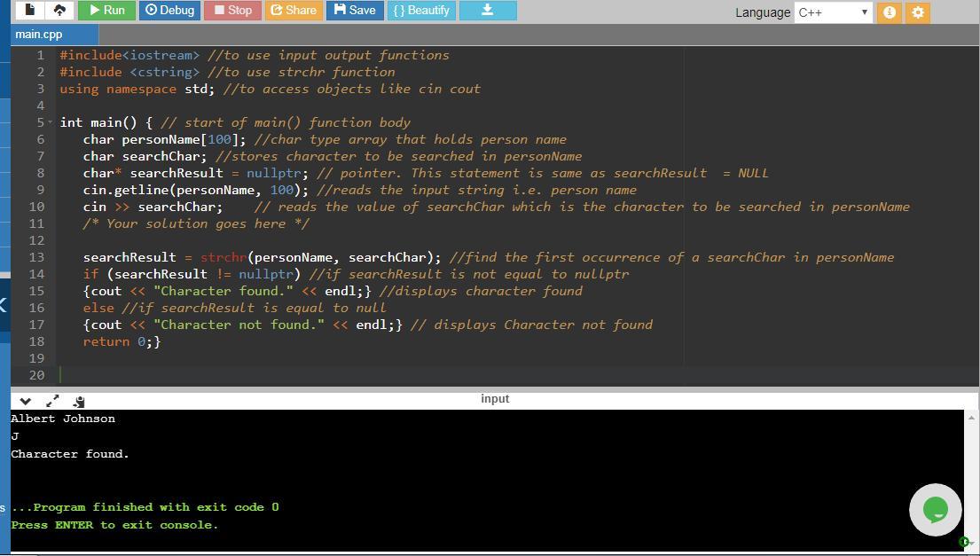The image size is (980, 556).
Task: Collapse the main() function fold arrow
Action: [x=50, y=122]
